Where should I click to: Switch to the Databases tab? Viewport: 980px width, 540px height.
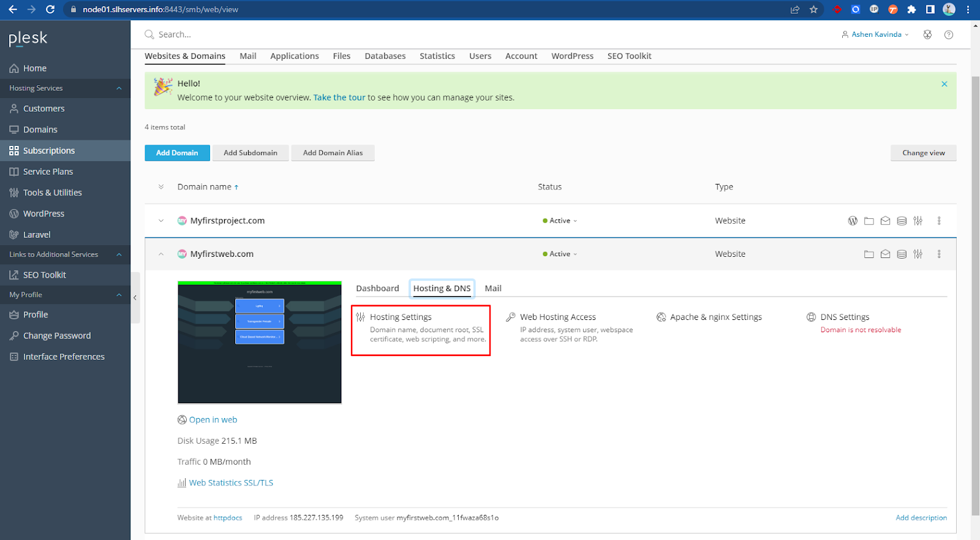click(385, 56)
